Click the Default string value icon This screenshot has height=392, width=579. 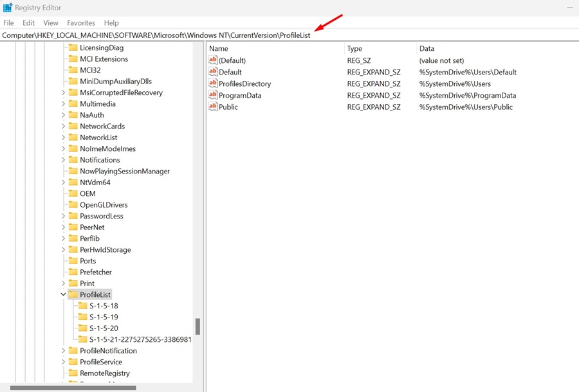(x=213, y=72)
